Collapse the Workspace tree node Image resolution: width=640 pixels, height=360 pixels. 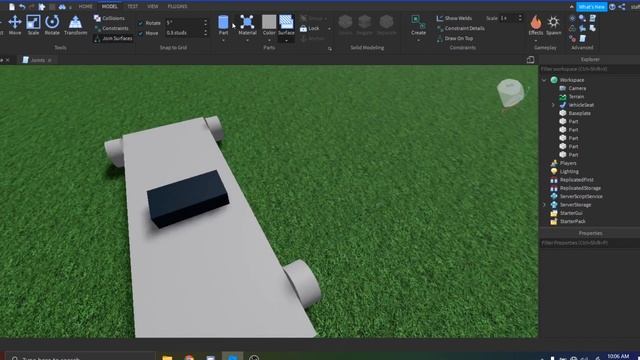[x=544, y=80]
